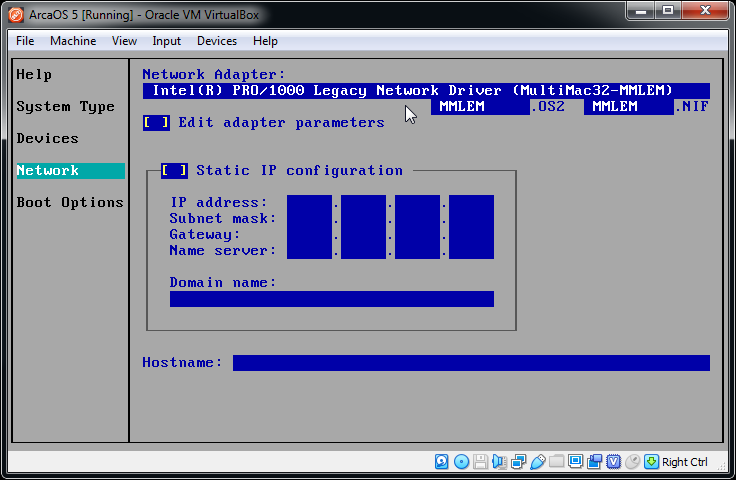Select Help in the left sidebar

tap(34, 75)
